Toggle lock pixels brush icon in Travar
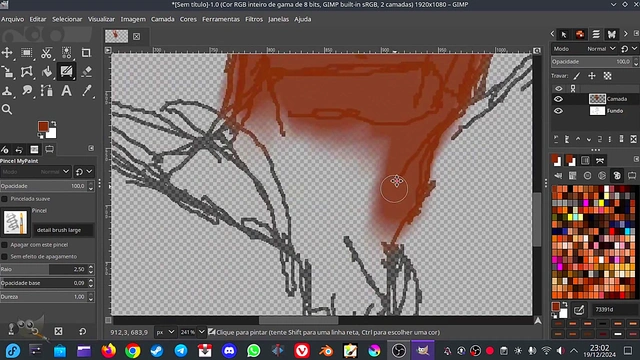The height and width of the screenshot is (360, 640). [577, 76]
